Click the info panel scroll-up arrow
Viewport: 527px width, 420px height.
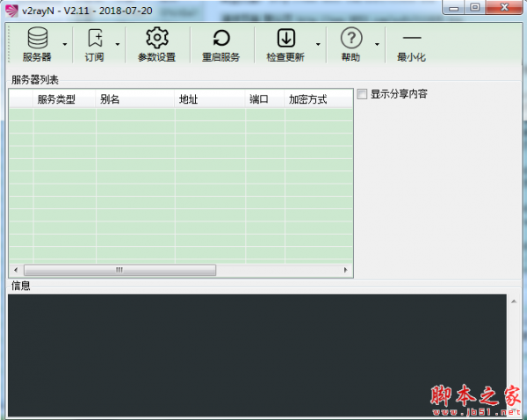coord(514,301)
